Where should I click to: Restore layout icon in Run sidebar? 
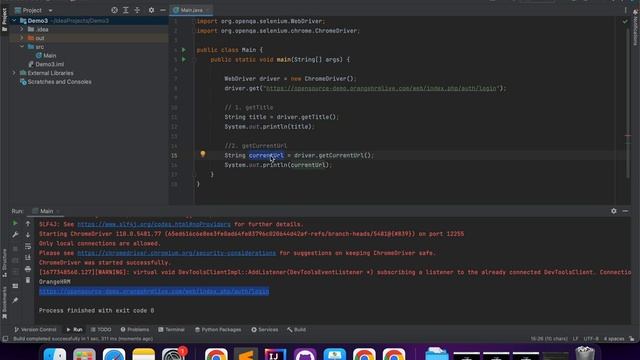coord(15,286)
